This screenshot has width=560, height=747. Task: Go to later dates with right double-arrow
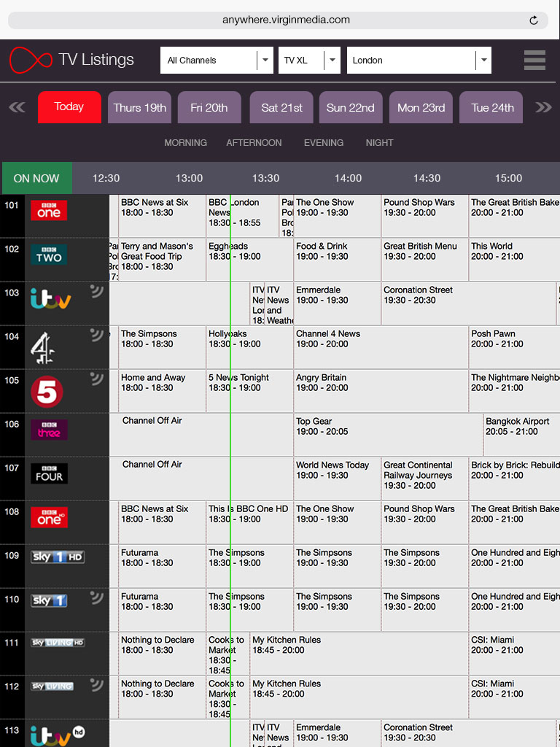543,107
